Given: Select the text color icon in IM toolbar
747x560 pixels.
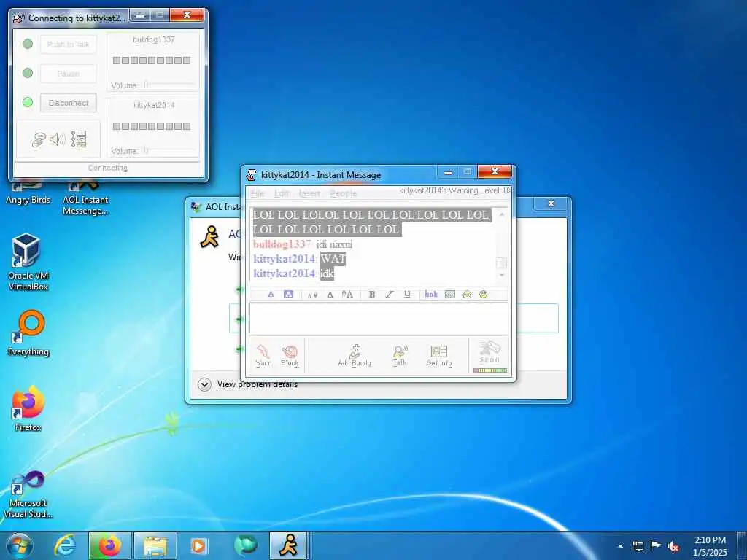Looking at the screenshot, I should point(271,295).
